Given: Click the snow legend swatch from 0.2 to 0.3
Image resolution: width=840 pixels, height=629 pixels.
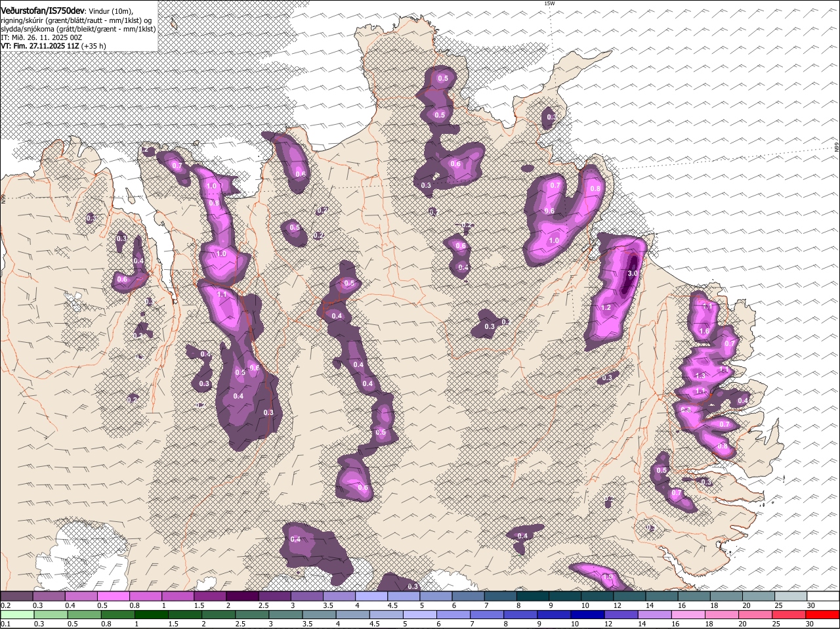Looking at the screenshot, I should point(17,596).
